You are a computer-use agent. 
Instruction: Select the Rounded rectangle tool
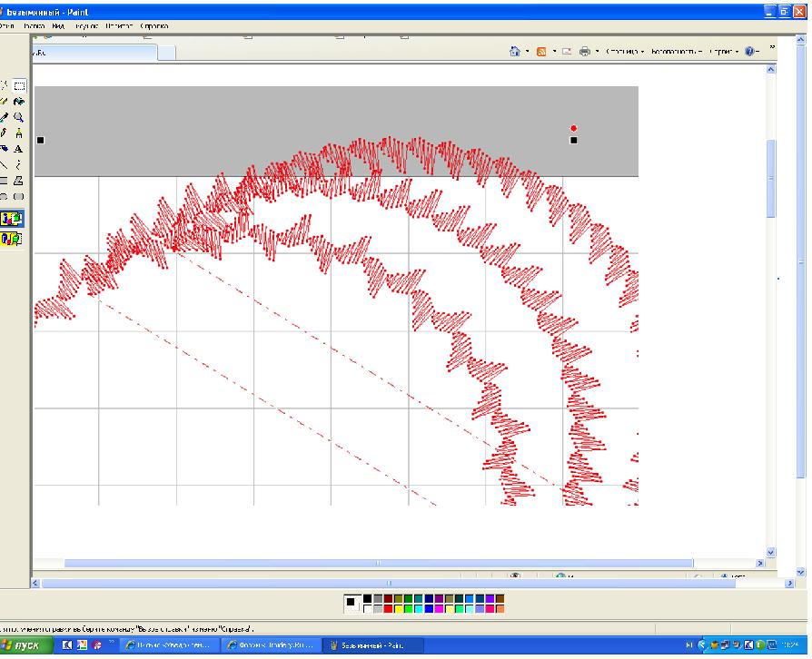(x=19, y=196)
